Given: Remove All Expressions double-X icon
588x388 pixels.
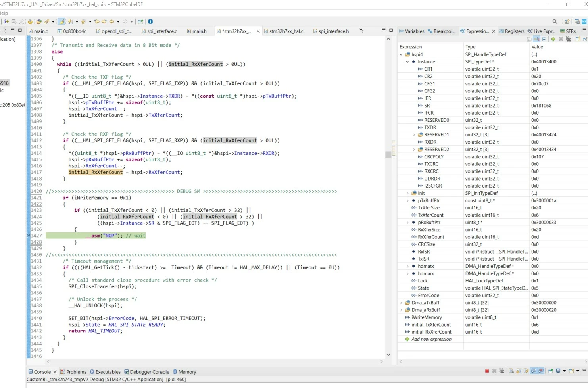Looking at the screenshot, I should (569, 39).
